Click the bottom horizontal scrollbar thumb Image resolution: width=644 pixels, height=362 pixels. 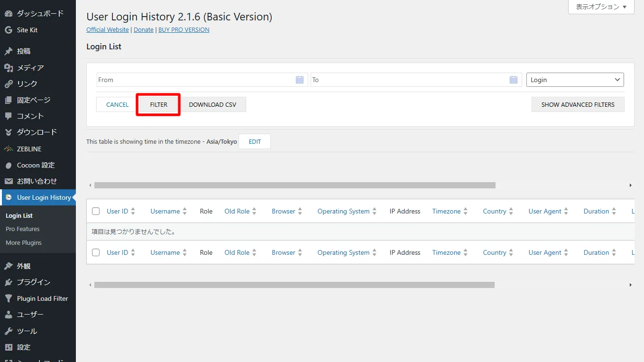point(294,285)
